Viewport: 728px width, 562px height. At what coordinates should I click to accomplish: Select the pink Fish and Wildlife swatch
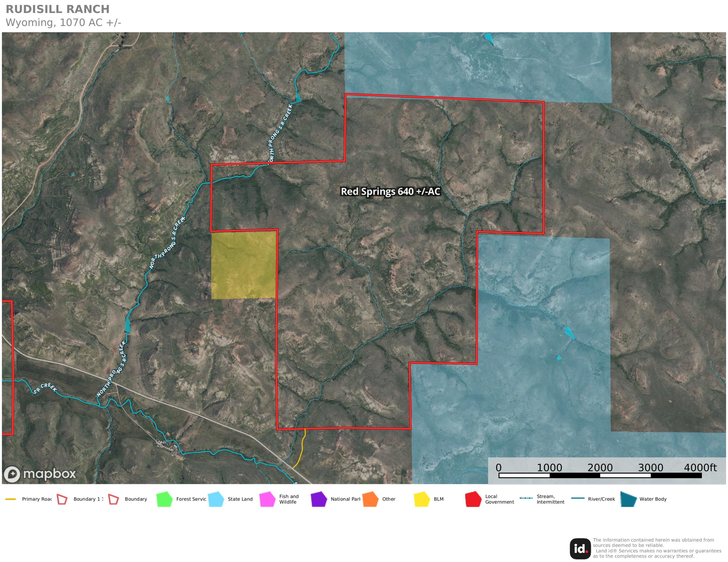coord(267,499)
